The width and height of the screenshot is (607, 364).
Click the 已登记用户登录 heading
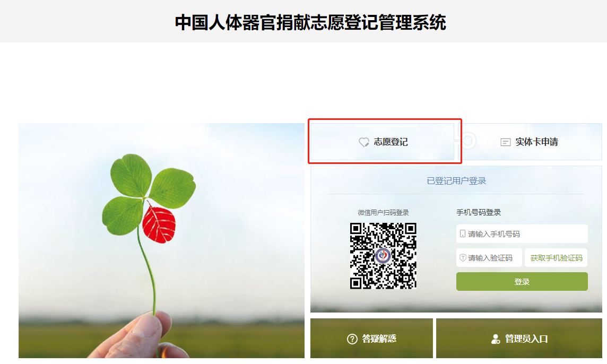[x=456, y=181]
